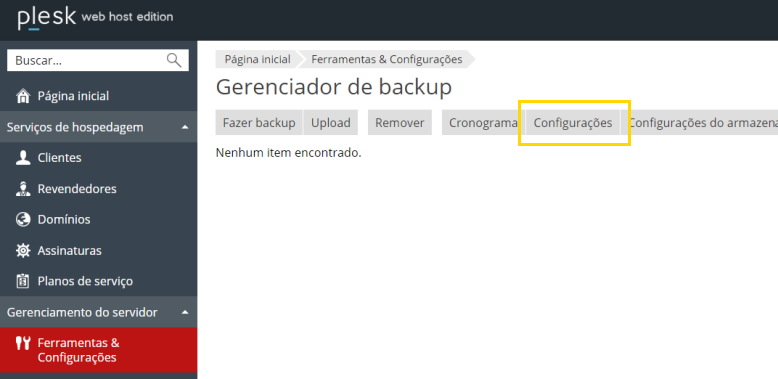Click the Clientes person icon
The image size is (778, 379).
(x=23, y=158)
